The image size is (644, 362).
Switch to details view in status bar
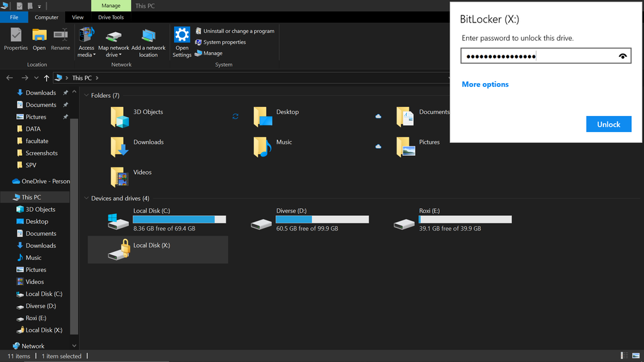pos(624,356)
